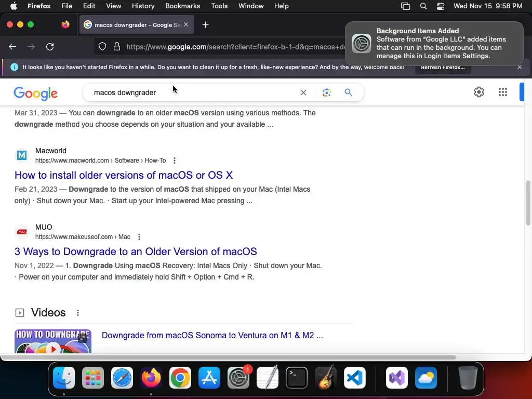Open the Bookmarks menu

(x=182, y=6)
